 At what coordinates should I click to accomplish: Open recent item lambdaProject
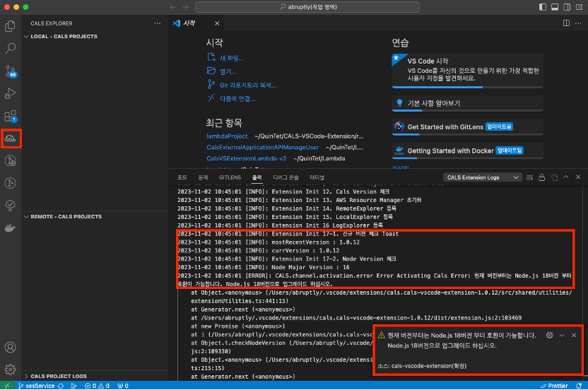click(227, 136)
